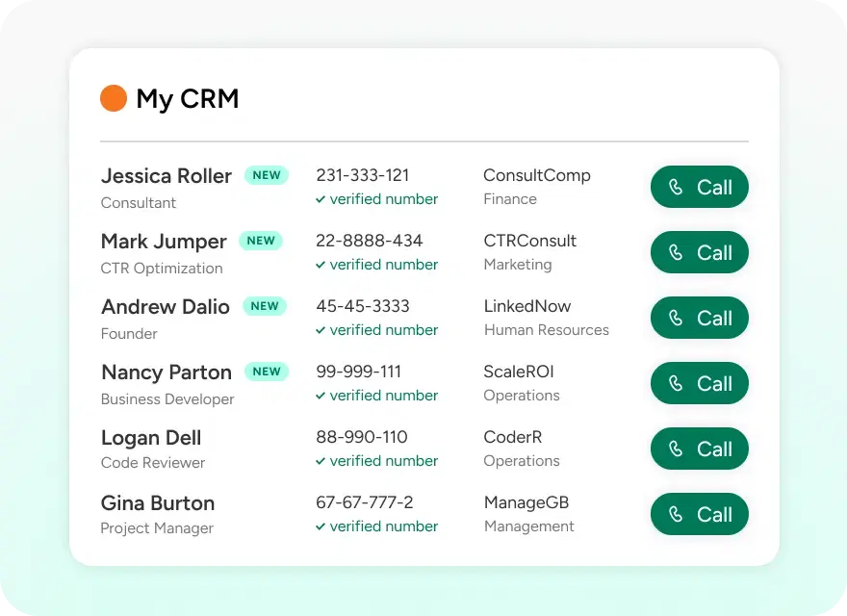Click the NEW badge beside Andrew Dalio
The image size is (847, 616).
265,306
